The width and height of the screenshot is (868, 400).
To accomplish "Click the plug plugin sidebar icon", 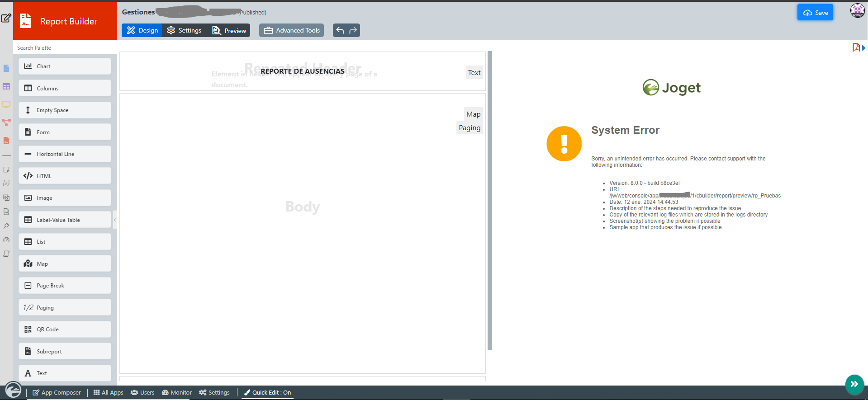I will tap(6, 226).
